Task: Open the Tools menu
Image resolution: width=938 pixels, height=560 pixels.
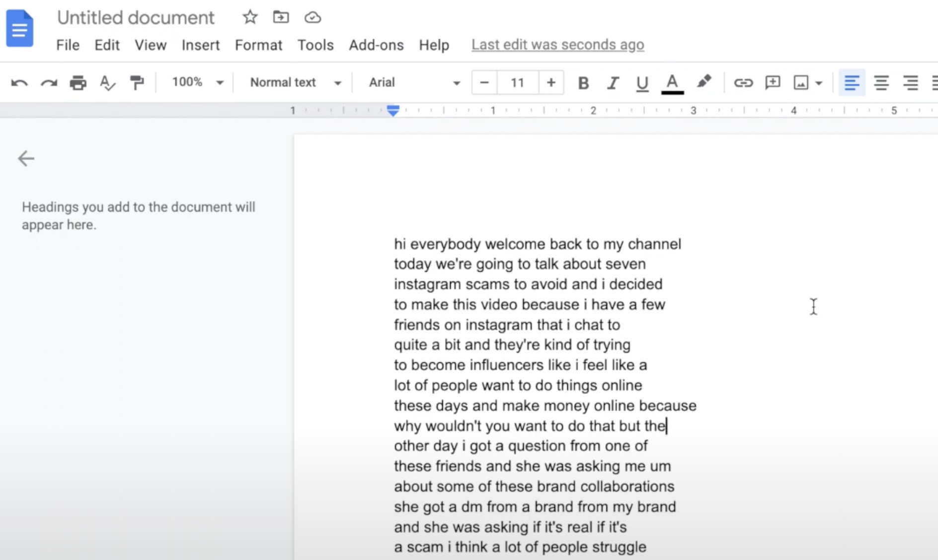Action: [315, 45]
